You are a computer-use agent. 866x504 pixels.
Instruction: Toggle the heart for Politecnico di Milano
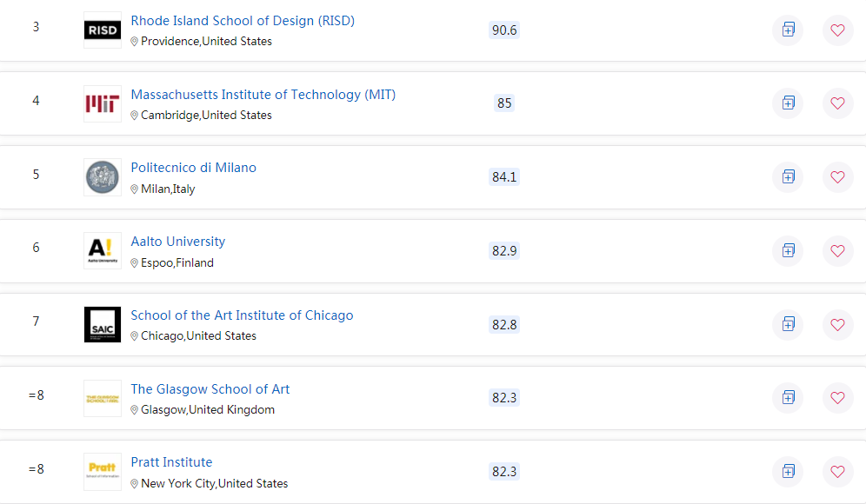837,176
